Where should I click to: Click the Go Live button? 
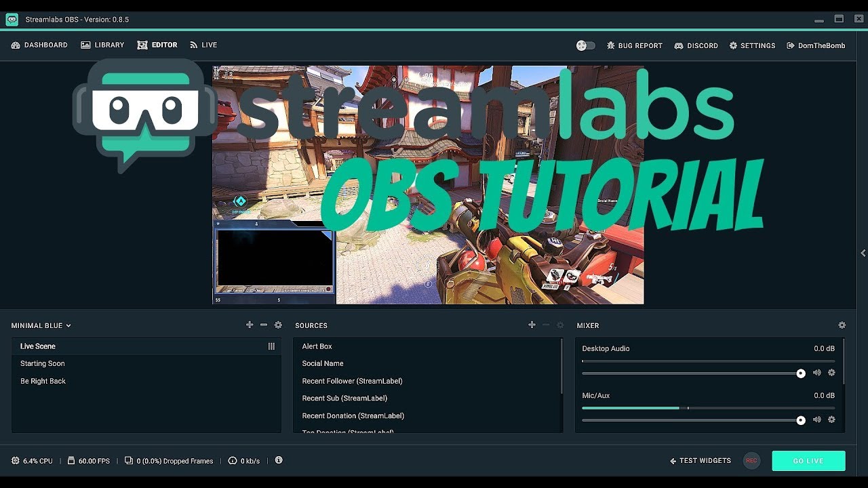(808, 461)
